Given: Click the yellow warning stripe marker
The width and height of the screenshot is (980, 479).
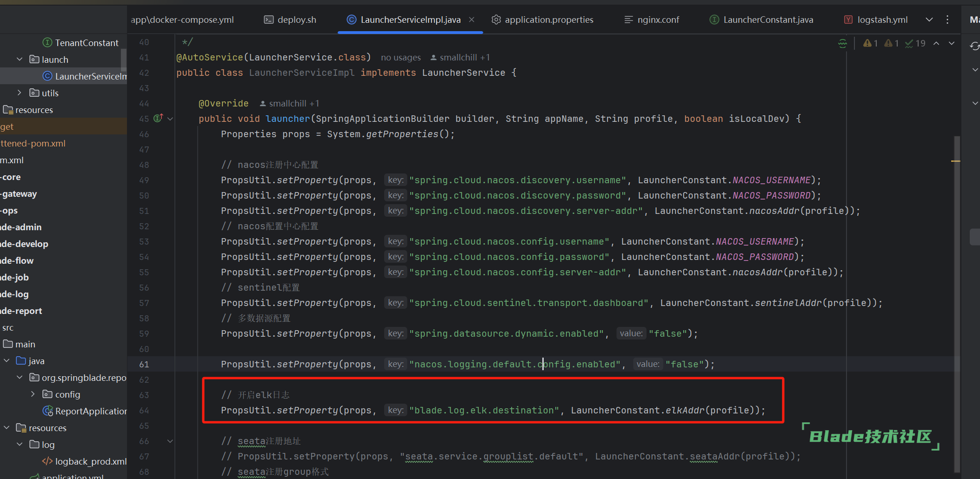Looking at the screenshot, I should coord(956,161).
